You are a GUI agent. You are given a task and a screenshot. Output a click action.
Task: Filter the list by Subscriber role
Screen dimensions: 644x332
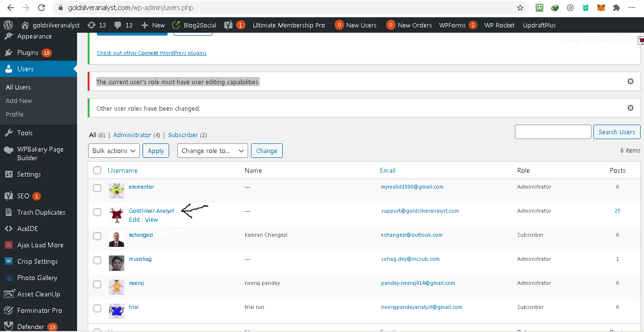(x=183, y=135)
